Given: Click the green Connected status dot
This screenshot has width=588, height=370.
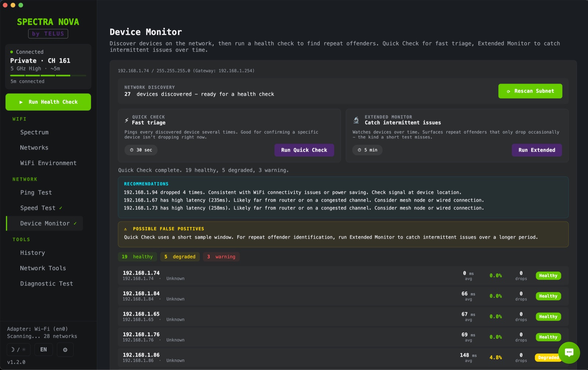Looking at the screenshot, I should pyautogui.click(x=12, y=52).
